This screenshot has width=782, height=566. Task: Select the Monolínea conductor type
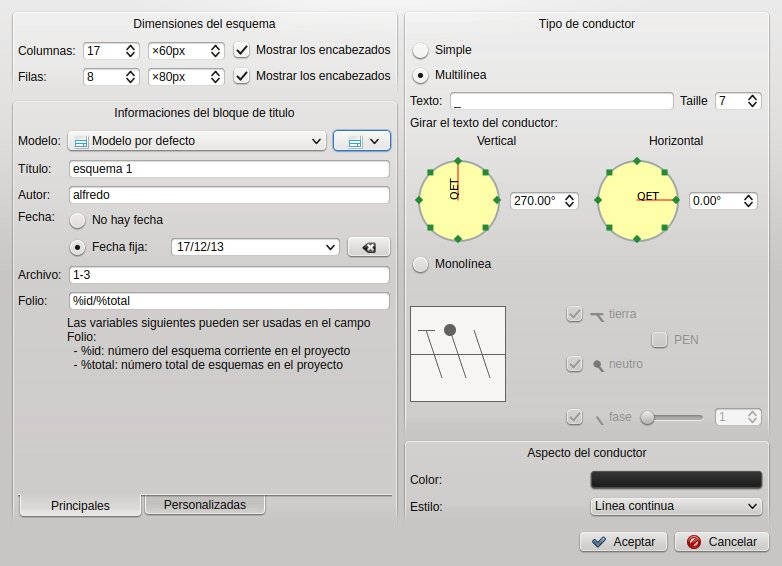point(420,264)
